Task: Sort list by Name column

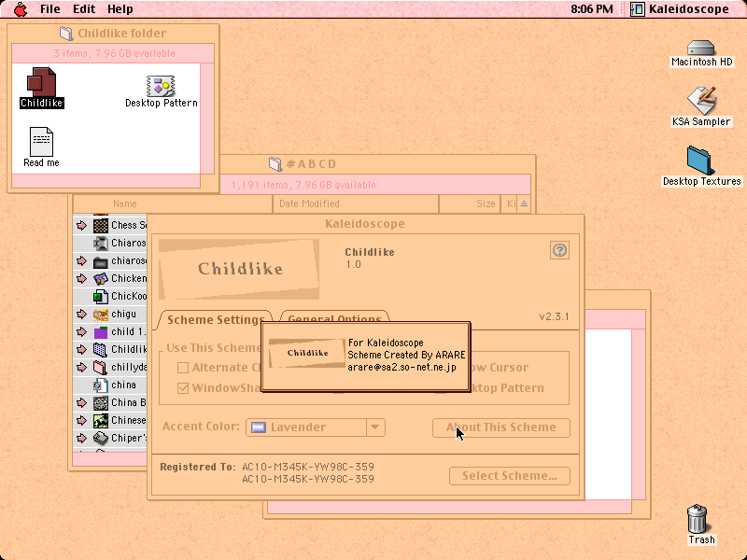Action: [x=173, y=203]
